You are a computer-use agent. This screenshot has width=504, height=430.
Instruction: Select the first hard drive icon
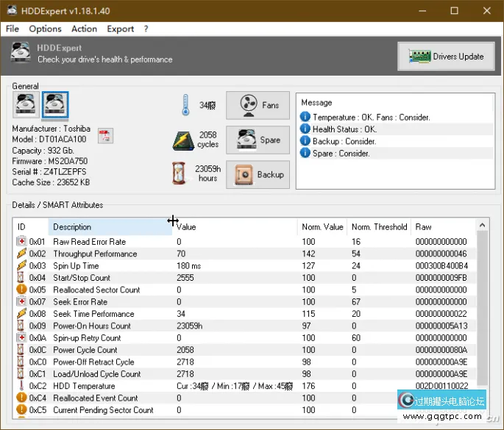(26, 105)
